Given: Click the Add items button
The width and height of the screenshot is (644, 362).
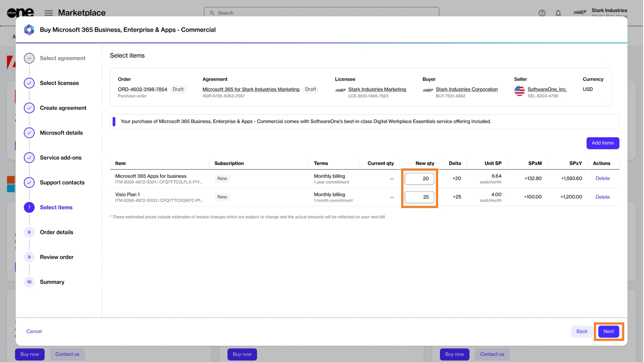Looking at the screenshot, I should tap(602, 143).
